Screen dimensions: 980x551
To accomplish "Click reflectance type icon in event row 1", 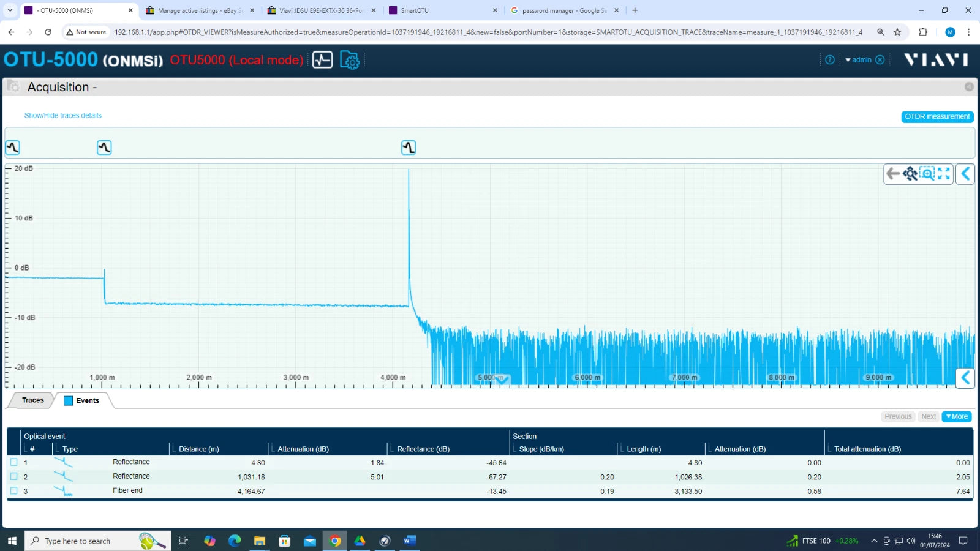I will point(63,462).
